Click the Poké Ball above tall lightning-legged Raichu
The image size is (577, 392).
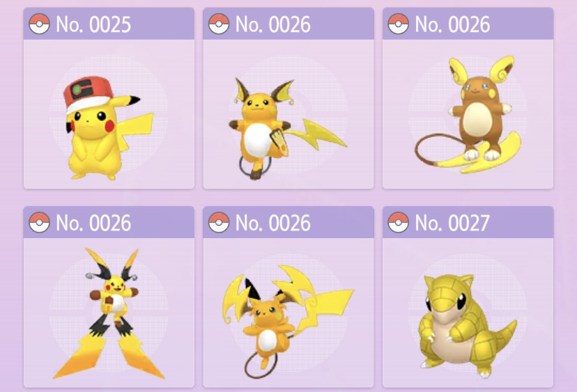[40, 223]
